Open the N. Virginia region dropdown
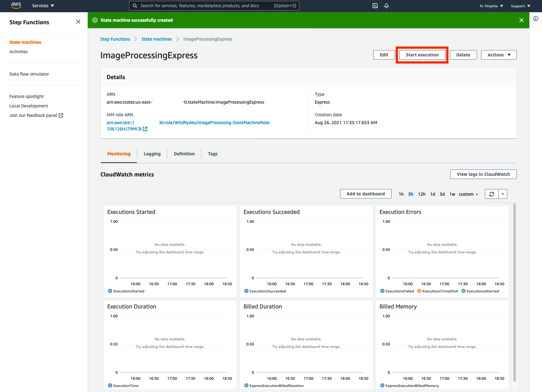The image size is (542, 392). point(492,6)
